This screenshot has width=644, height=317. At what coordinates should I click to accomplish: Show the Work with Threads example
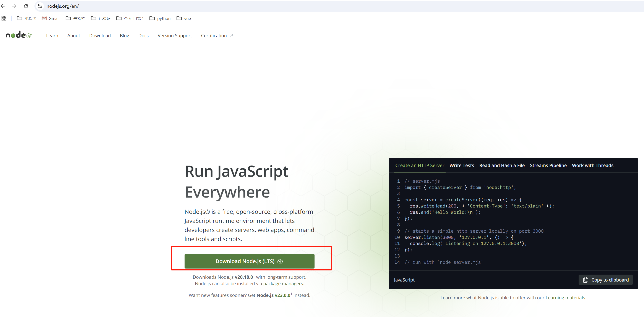tap(592, 165)
